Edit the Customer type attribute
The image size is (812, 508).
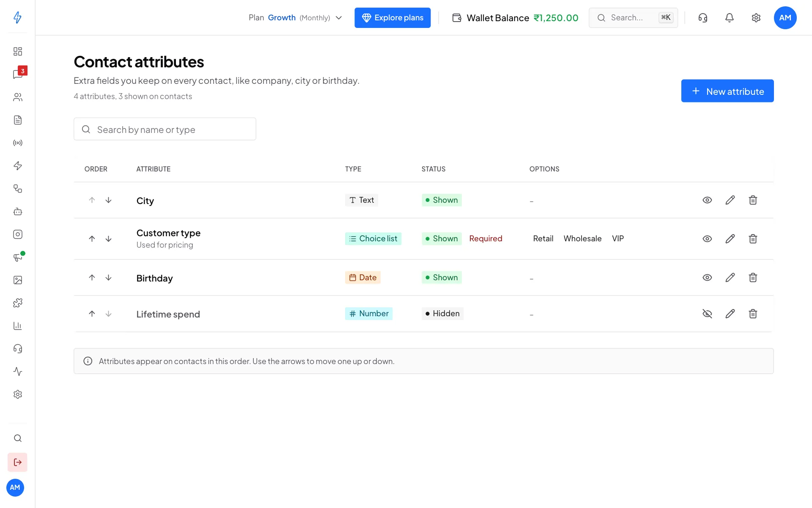click(x=730, y=239)
